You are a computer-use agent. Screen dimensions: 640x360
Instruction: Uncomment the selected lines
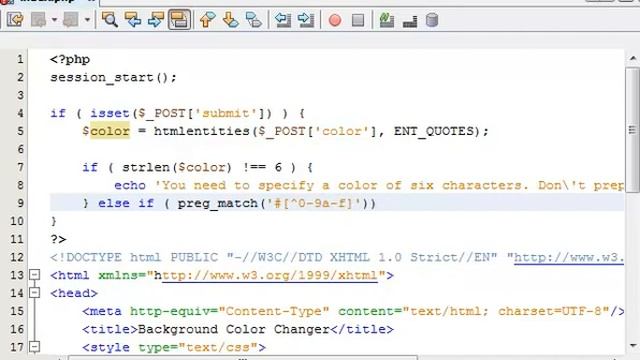click(x=410, y=21)
